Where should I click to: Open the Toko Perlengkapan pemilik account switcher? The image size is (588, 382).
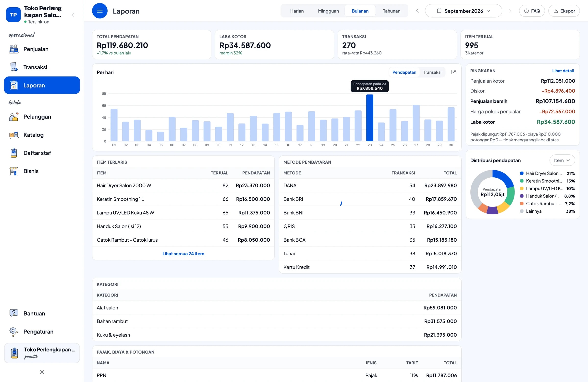(42, 353)
